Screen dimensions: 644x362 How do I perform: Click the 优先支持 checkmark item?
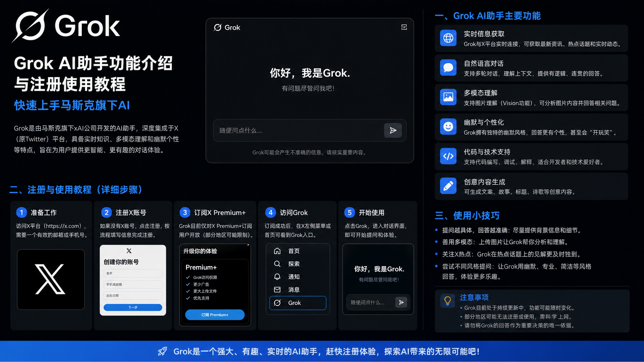[197, 298]
